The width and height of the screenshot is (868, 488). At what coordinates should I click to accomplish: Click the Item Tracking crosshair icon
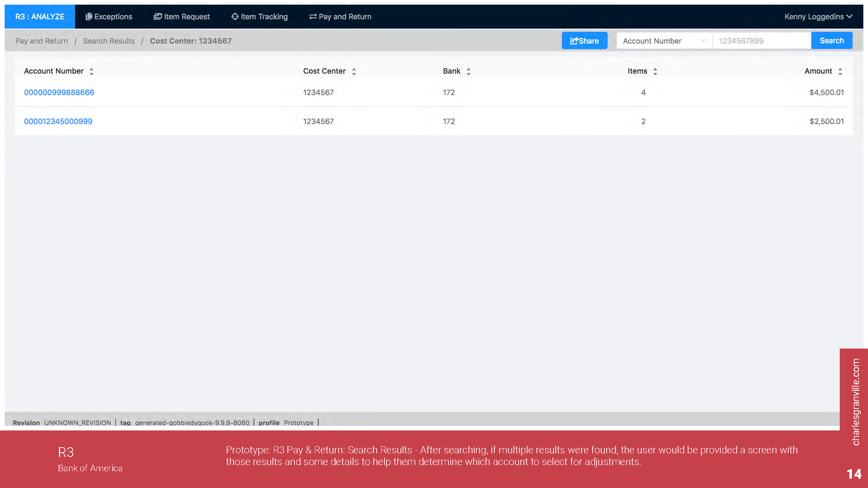pyautogui.click(x=235, y=16)
